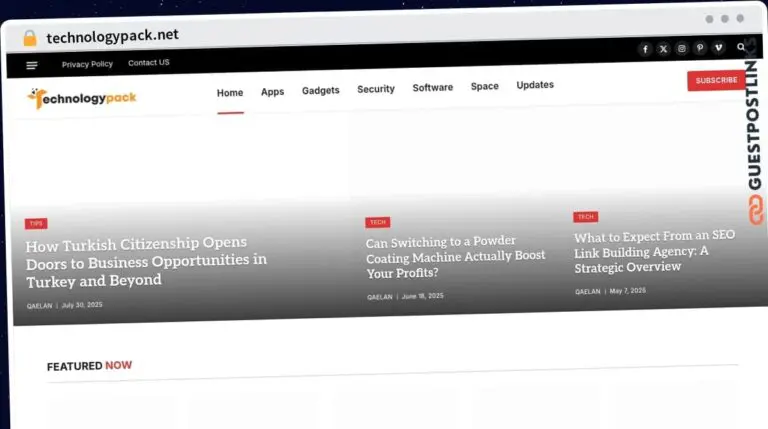Click the Technologypack logo
Screen dimensions: 768x429
[82, 98]
